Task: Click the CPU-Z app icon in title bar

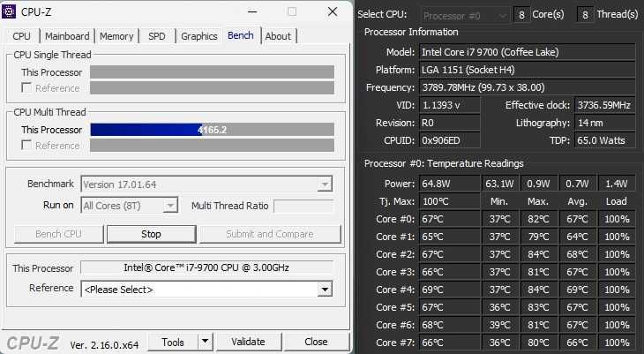Action: pos(9,11)
